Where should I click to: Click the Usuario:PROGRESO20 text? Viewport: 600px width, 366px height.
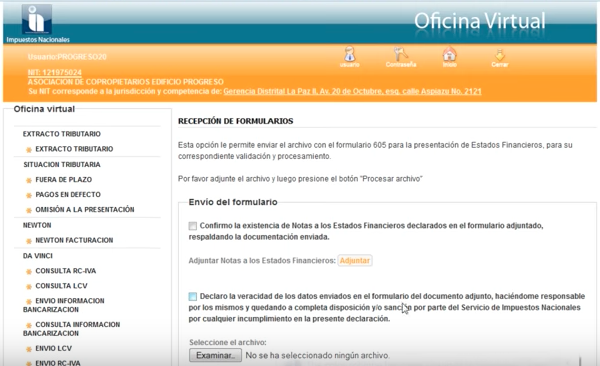[67, 57]
